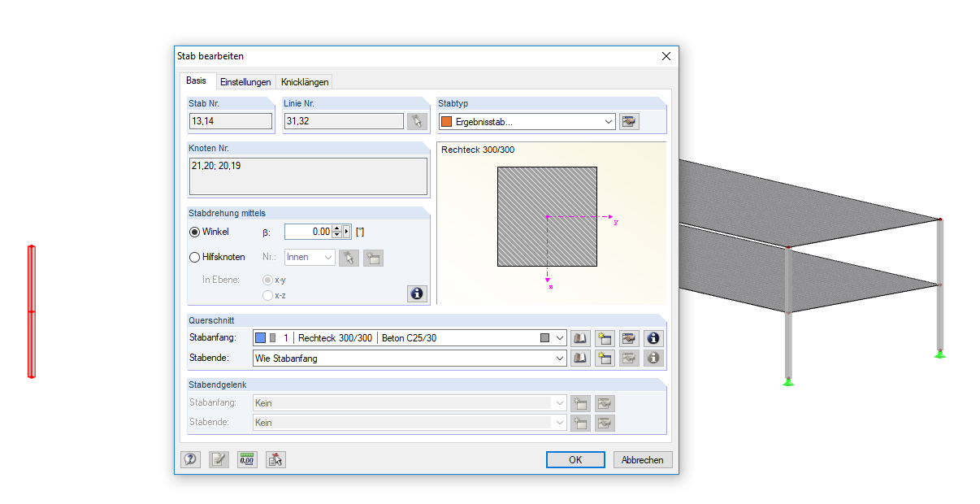Open cross-section library for Stabanfang
The width and height of the screenshot is (980, 504).
point(580,337)
